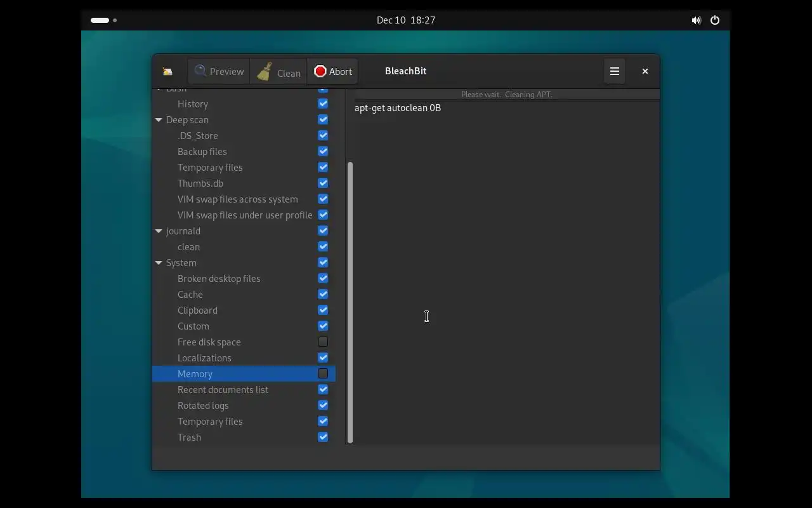The image size is (812, 508).
Task: Select the Custom row
Action: [x=244, y=326]
